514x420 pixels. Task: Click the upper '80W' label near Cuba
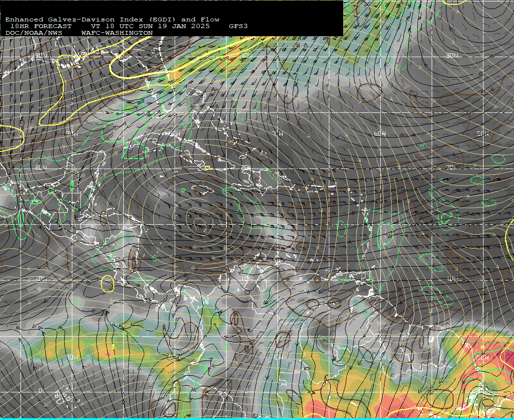pyautogui.click(x=174, y=133)
